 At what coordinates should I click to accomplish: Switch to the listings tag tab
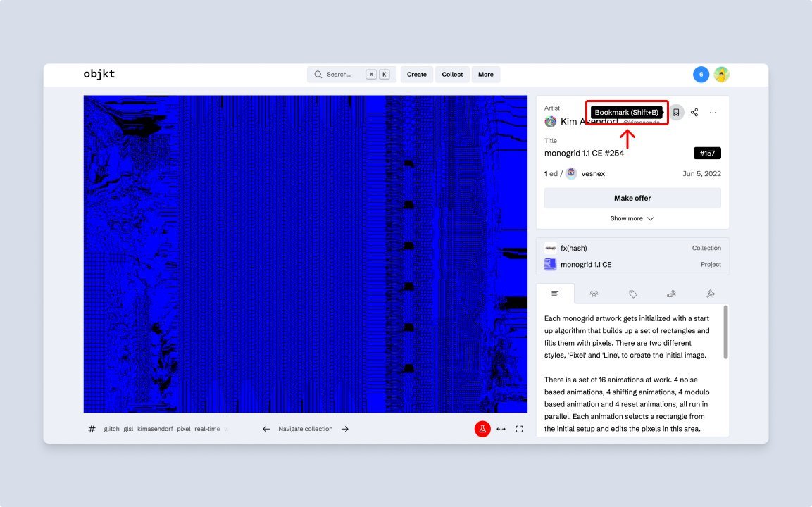pyautogui.click(x=633, y=294)
